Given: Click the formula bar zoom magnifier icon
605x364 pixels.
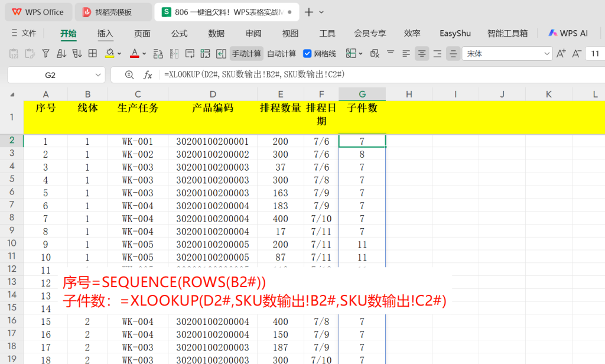Looking at the screenshot, I should tap(129, 75).
